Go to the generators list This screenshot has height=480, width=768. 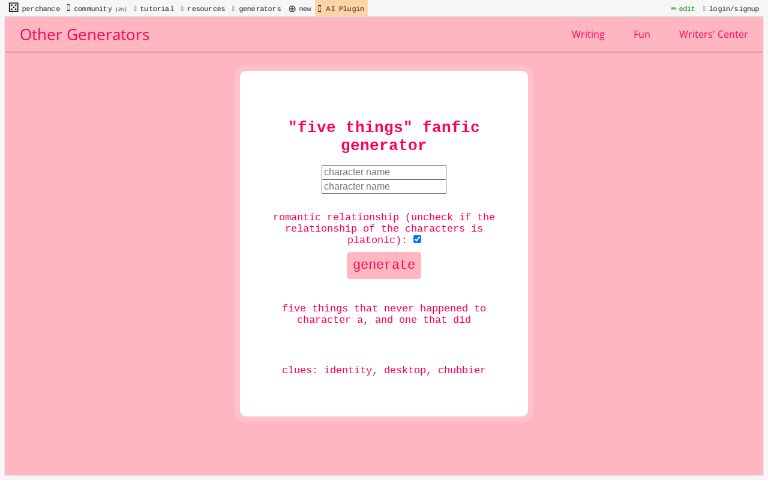coord(257,8)
